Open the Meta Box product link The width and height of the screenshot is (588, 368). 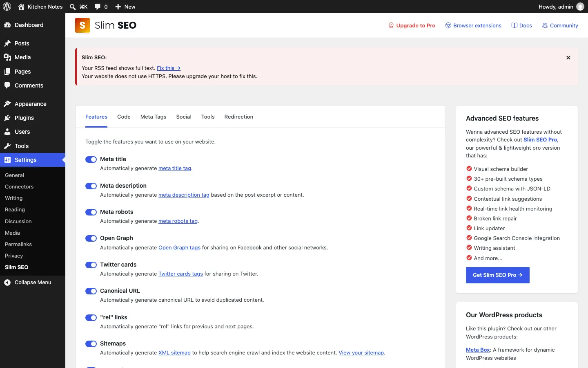[478, 350]
